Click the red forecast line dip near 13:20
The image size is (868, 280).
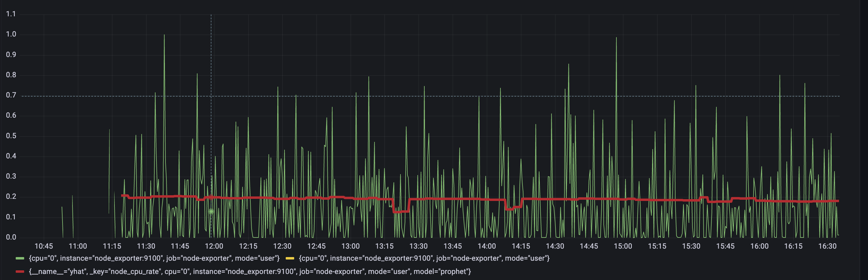coord(401,211)
